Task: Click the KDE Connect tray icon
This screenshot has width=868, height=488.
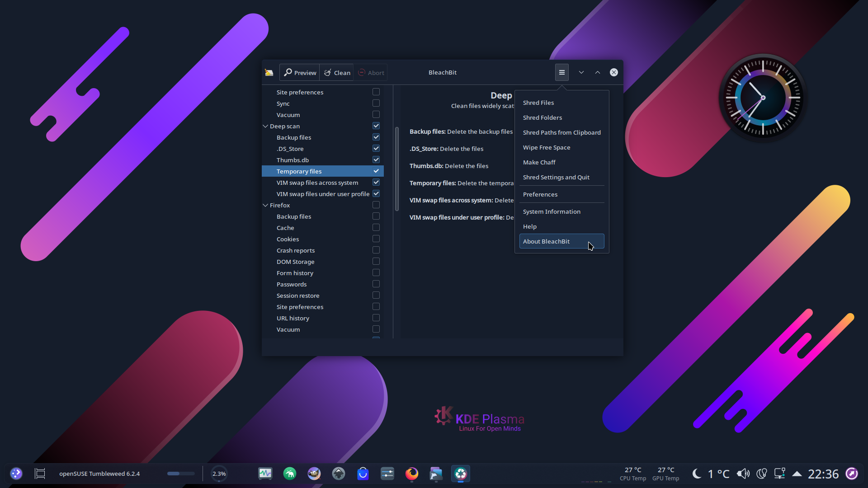Action: coord(762,474)
